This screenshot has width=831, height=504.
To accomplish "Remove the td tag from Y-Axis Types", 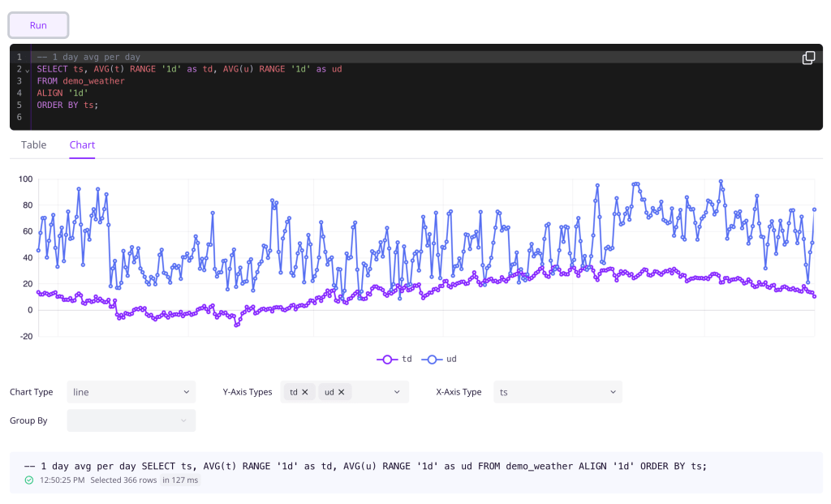I will (305, 392).
